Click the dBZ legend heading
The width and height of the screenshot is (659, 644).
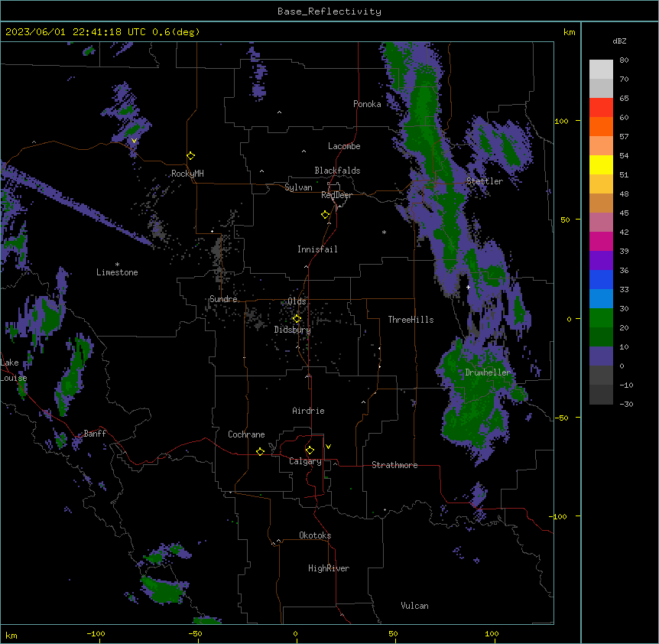[x=619, y=41]
